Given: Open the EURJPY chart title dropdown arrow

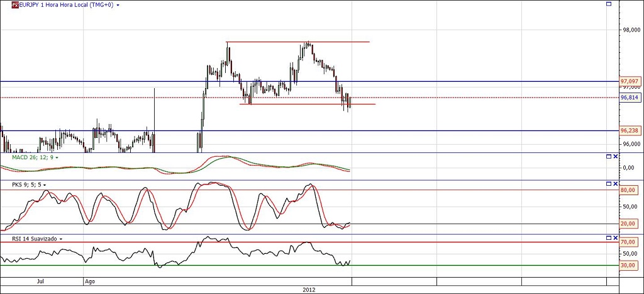Looking at the screenshot, I should (118, 5).
